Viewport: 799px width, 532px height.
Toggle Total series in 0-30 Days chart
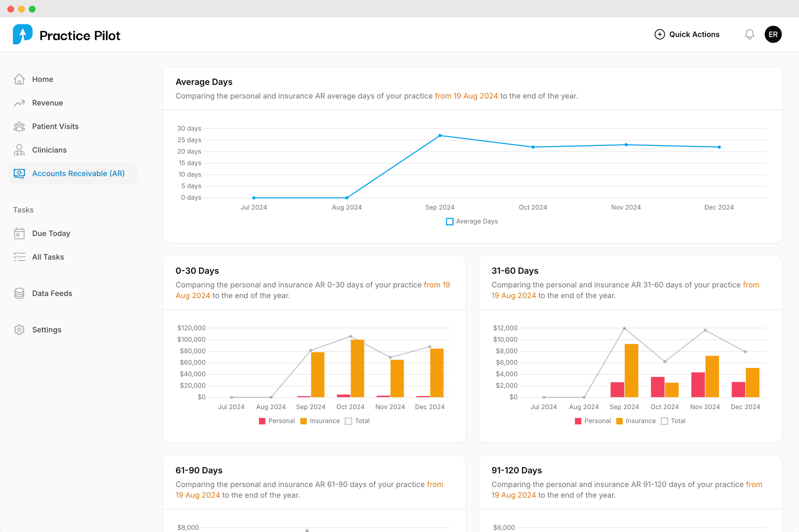357,421
